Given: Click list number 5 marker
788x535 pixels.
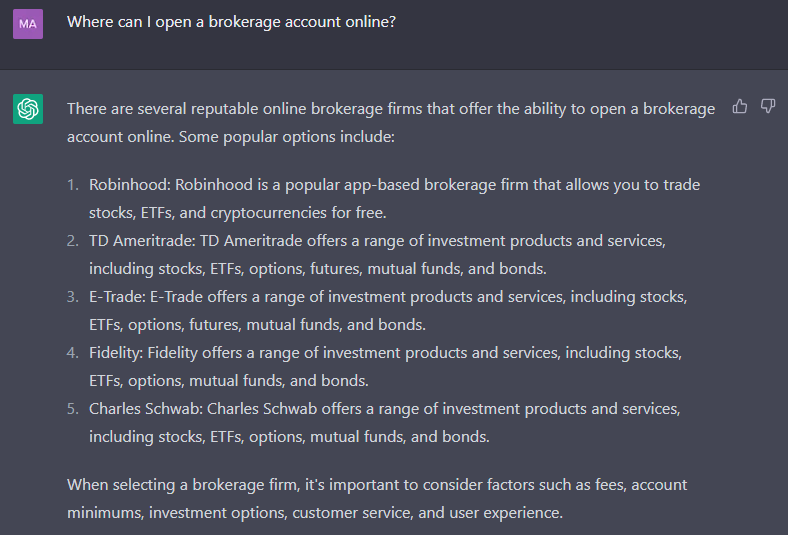Looking at the screenshot, I should (x=73, y=409).
